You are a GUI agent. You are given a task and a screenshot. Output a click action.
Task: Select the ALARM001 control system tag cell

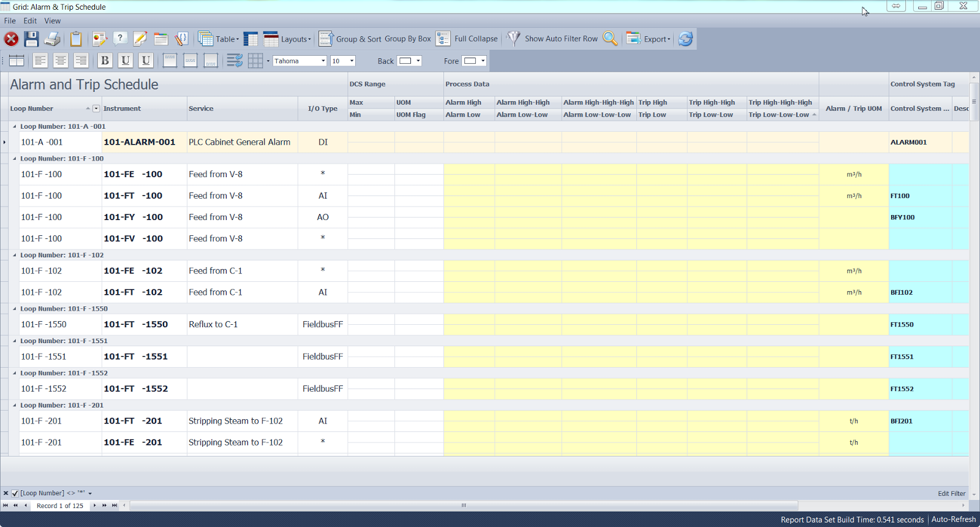[920, 142]
